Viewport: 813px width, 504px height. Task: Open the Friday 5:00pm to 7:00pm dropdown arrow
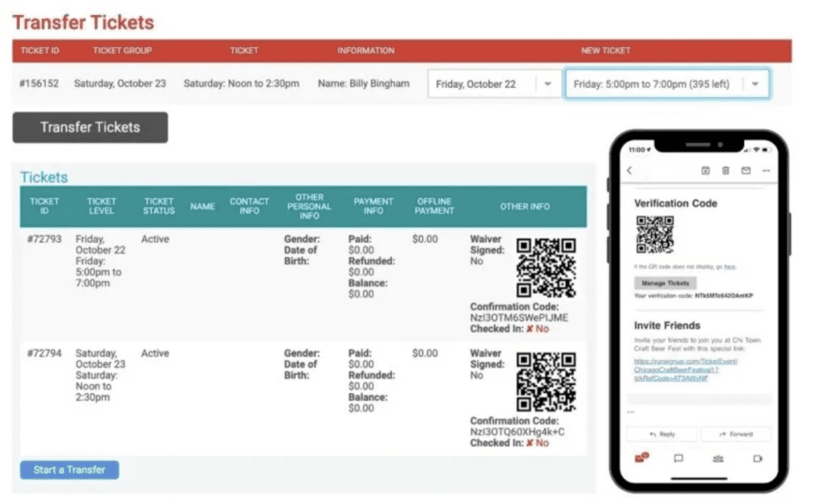coord(755,84)
